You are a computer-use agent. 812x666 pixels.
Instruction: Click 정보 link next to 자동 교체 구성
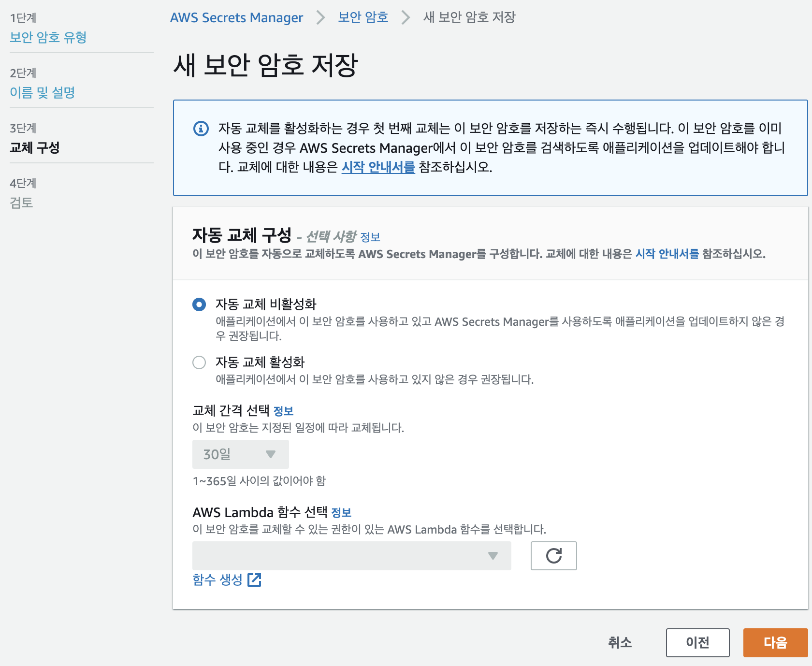click(370, 237)
